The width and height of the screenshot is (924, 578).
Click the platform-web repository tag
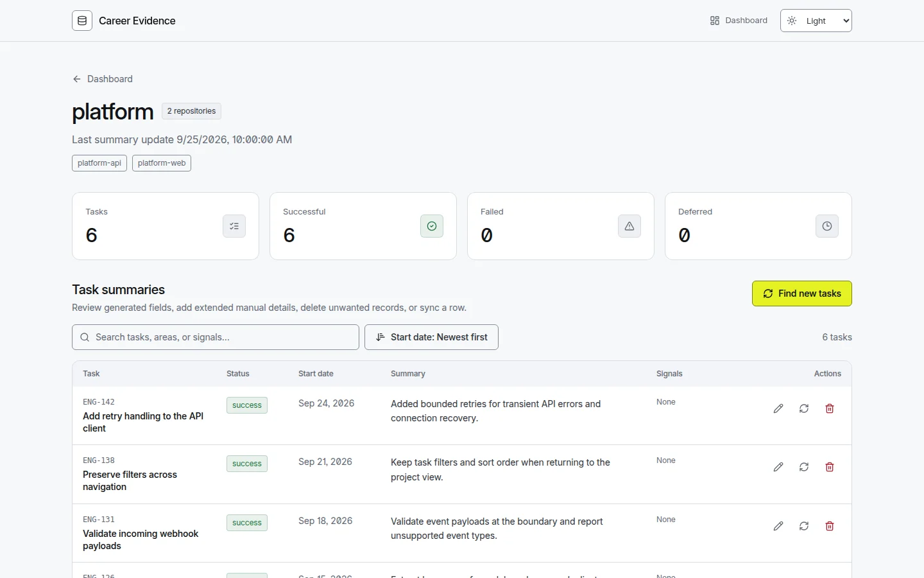162,163
